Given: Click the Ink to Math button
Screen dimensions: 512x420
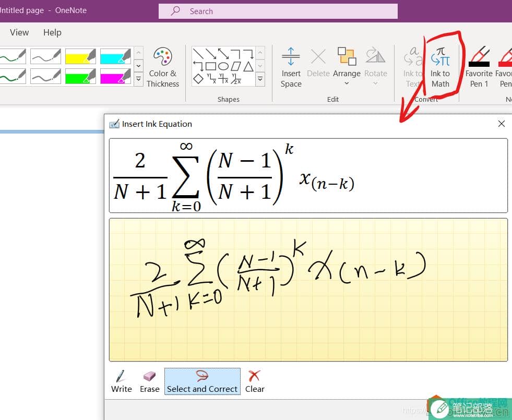Looking at the screenshot, I should click(x=440, y=67).
